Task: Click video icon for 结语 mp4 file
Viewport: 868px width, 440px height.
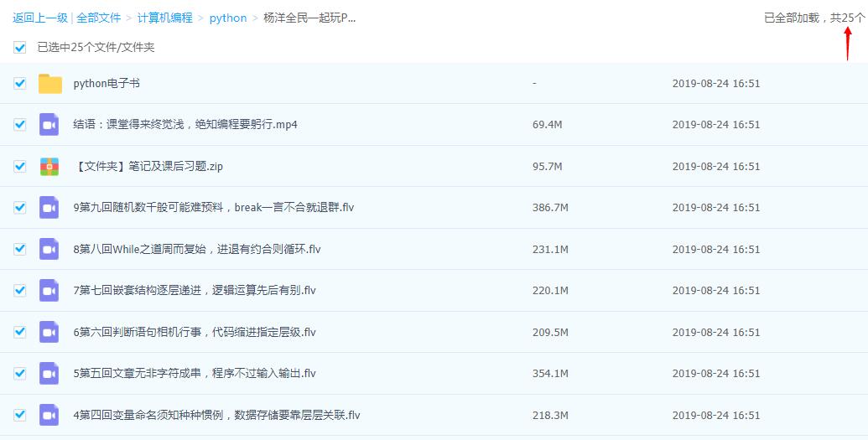Action: coord(49,125)
